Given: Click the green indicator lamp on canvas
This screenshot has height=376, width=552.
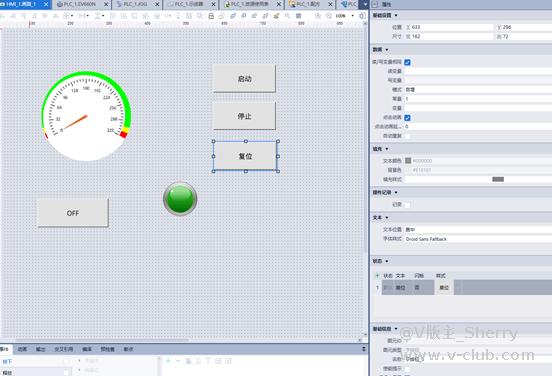Looking at the screenshot, I should pos(180,199).
